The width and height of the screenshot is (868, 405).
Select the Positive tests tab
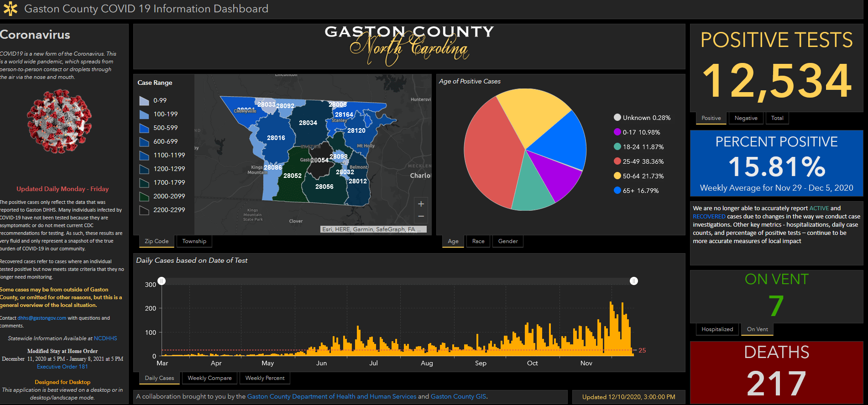pos(711,118)
